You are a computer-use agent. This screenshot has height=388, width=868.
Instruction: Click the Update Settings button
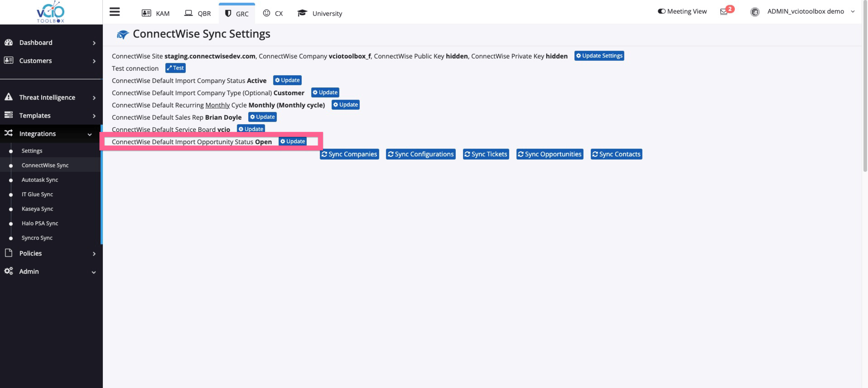pyautogui.click(x=599, y=56)
